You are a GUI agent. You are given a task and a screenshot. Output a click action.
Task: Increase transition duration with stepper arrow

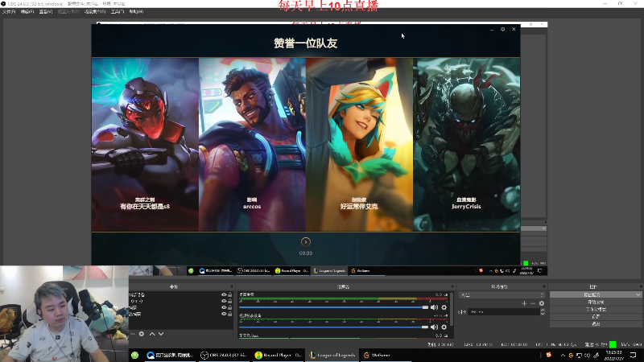pos(543,311)
